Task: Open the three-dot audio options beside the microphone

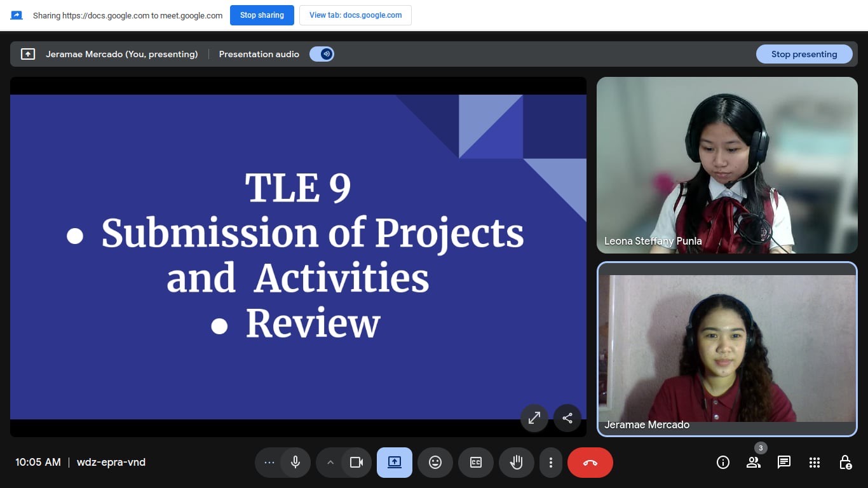Action: tap(269, 463)
